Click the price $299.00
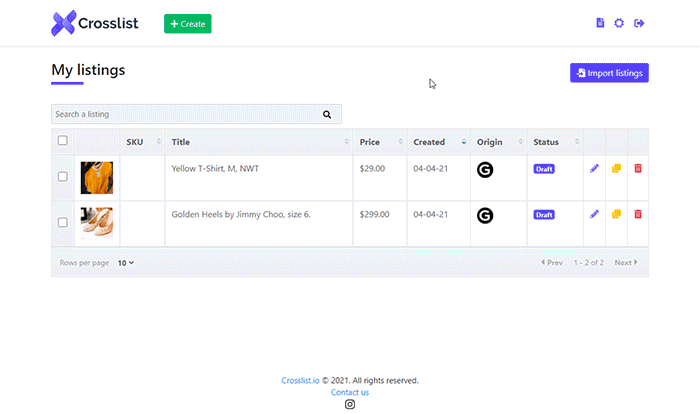 [375, 214]
